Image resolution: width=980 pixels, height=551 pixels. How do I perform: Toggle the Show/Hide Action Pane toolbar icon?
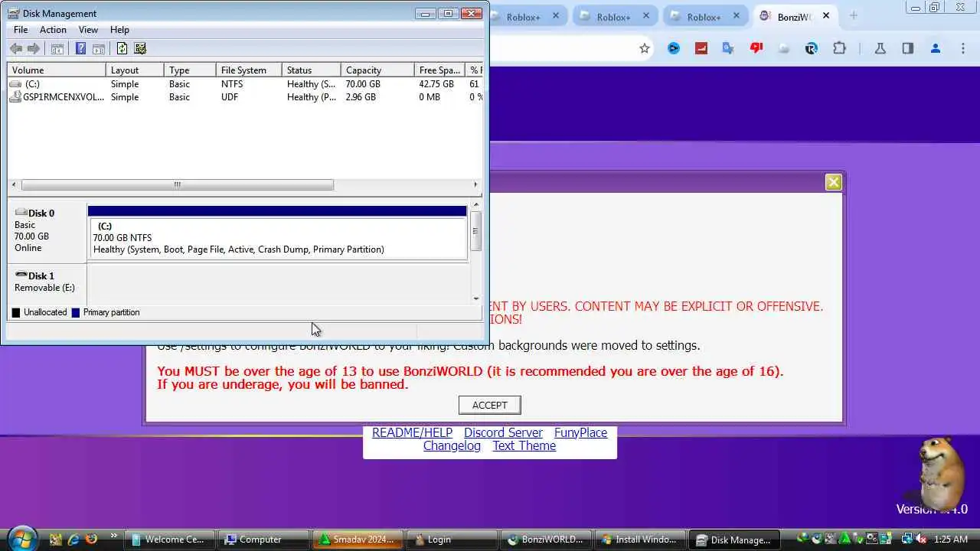pos(99,49)
